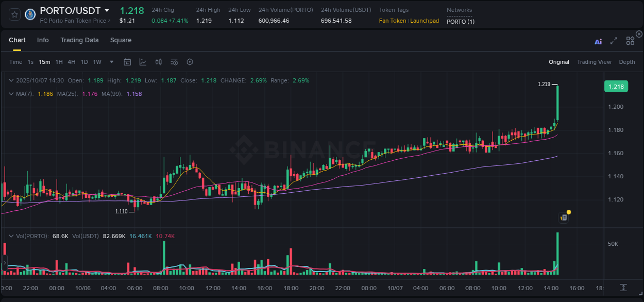Open the indicators settings icon
This screenshot has width=644, height=302.
tap(174, 61)
